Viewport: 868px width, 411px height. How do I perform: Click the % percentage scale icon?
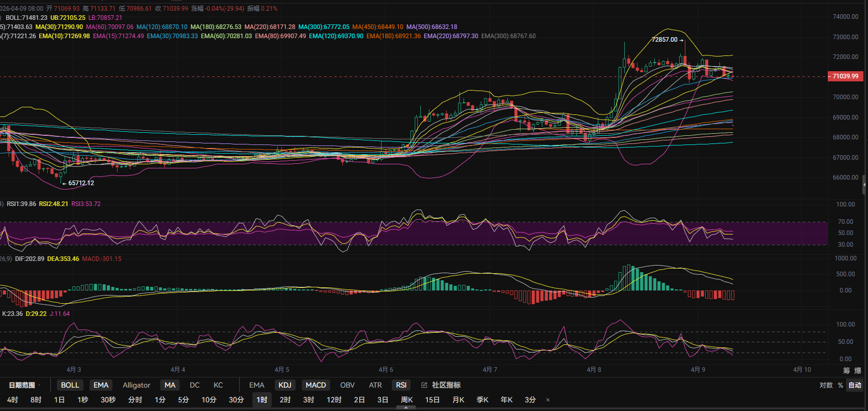(841, 385)
